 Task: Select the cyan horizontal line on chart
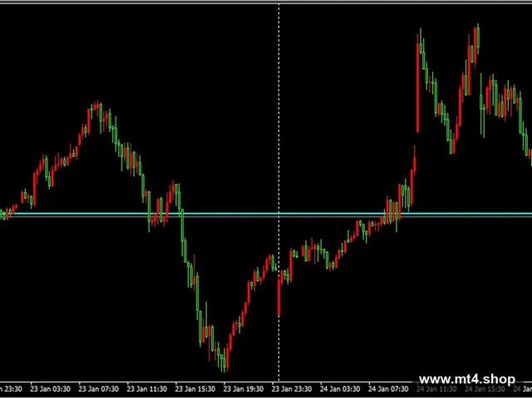266,214
